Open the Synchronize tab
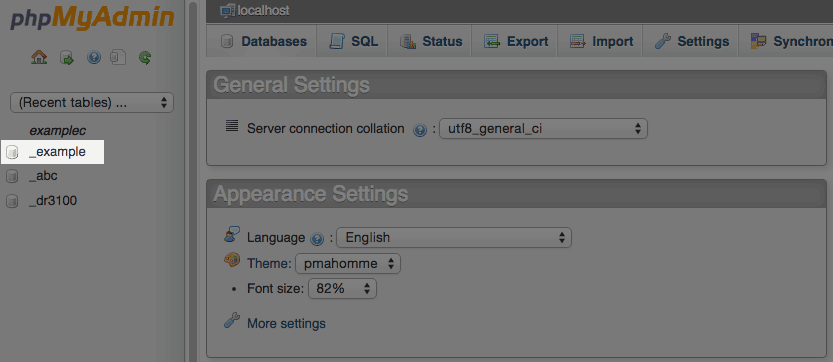833x362 pixels. tap(786, 41)
